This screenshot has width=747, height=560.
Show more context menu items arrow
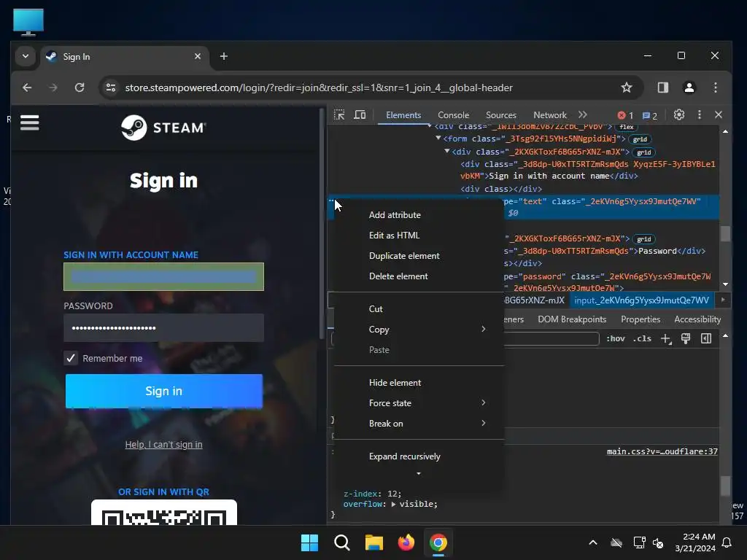click(x=419, y=474)
